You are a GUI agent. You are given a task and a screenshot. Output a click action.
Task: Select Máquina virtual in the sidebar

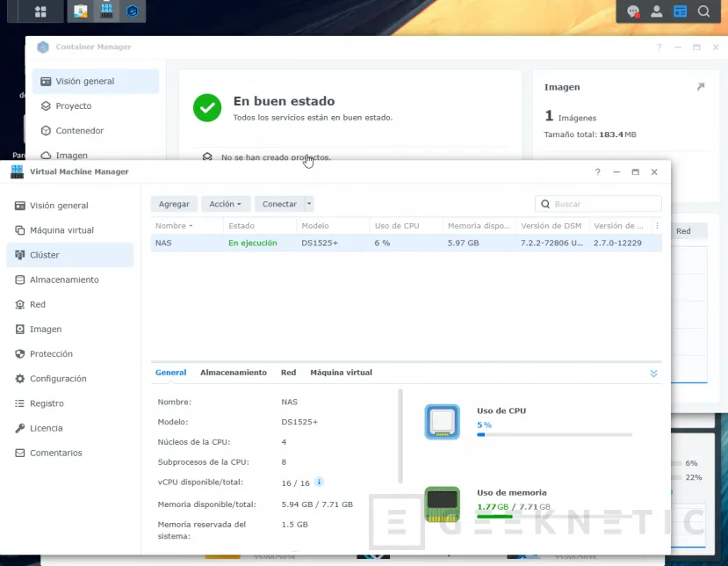(x=61, y=230)
